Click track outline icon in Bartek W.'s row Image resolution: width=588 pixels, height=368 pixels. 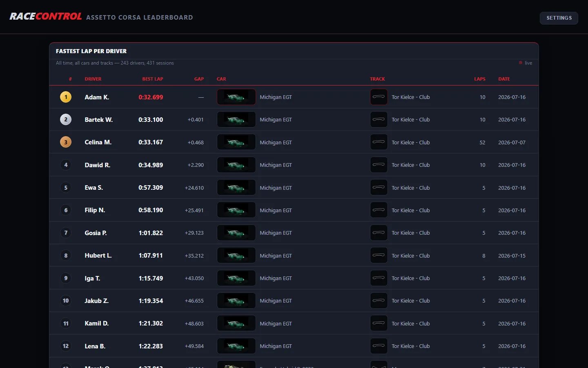[379, 119]
